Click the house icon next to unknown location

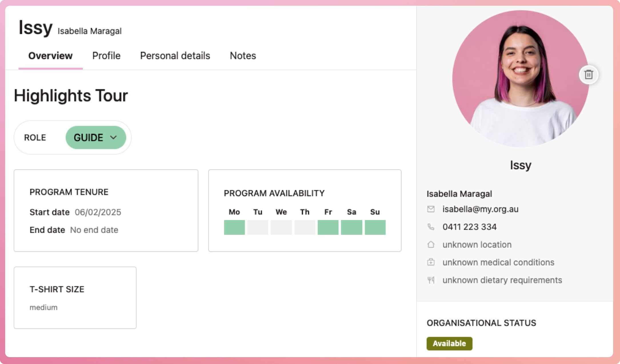431,245
